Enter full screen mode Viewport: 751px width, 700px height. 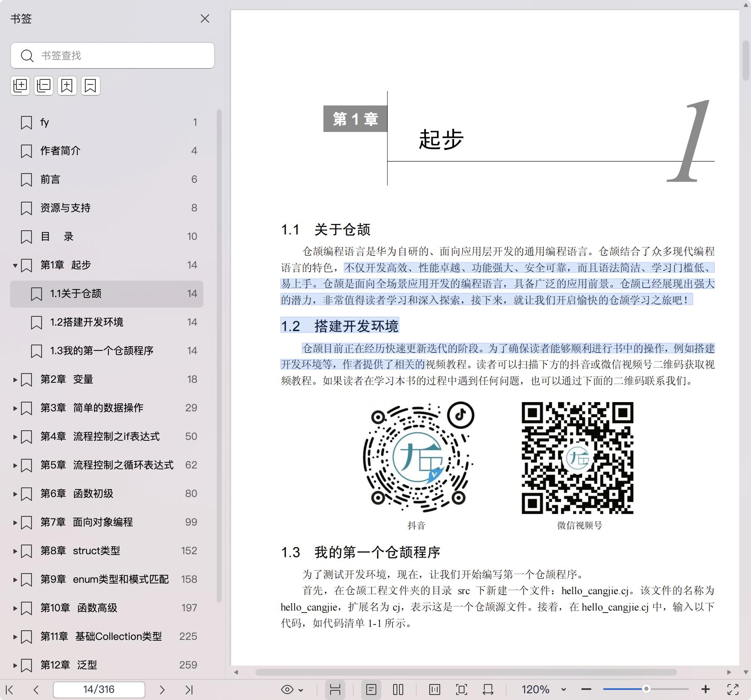coord(733,689)
